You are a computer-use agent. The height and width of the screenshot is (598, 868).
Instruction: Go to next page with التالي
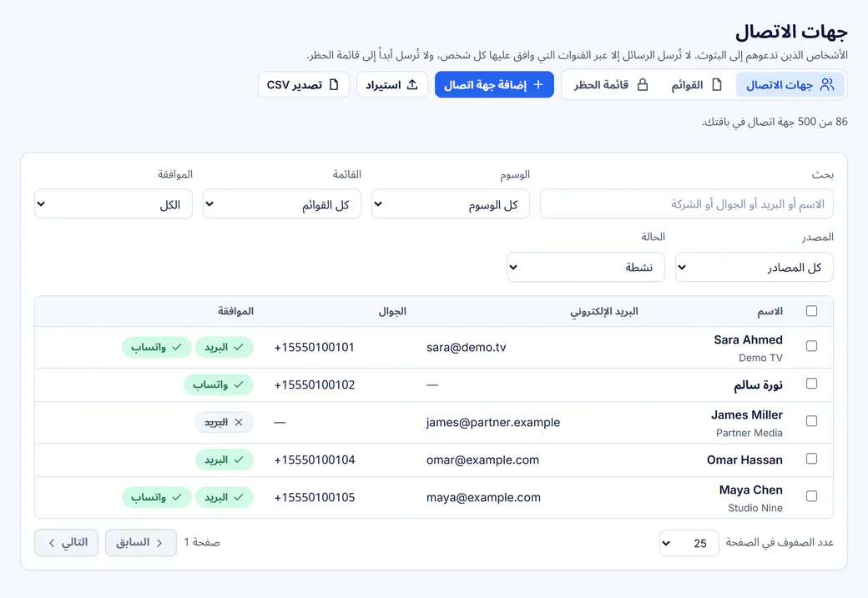click(x=67, y=543)
